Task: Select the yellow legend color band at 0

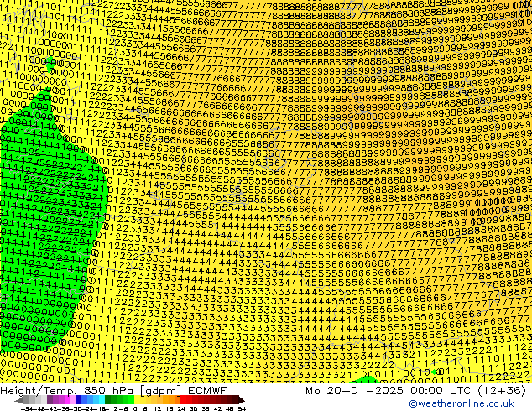Action: [137, 399]
